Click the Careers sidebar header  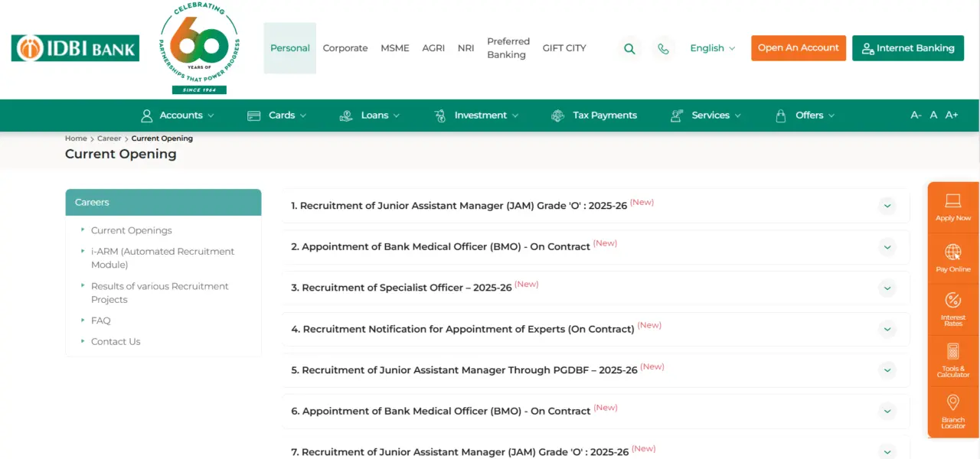[x=163, y=203]
